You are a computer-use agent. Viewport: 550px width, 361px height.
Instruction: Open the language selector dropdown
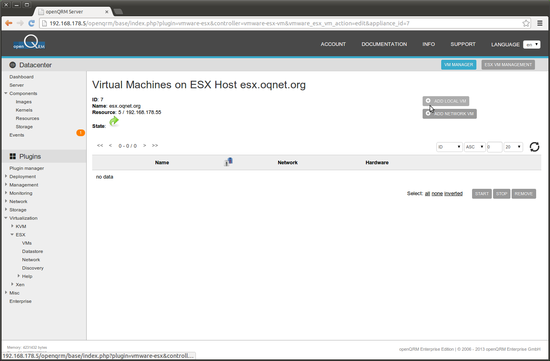pyautogui.click(x=531, y=45)
